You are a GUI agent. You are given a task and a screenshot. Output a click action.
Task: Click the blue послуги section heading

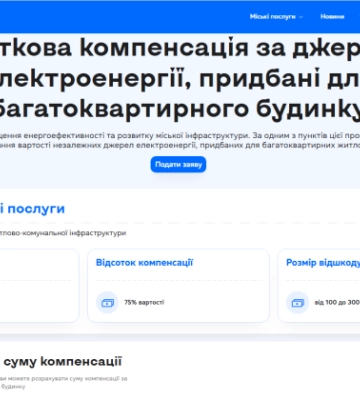32,209
